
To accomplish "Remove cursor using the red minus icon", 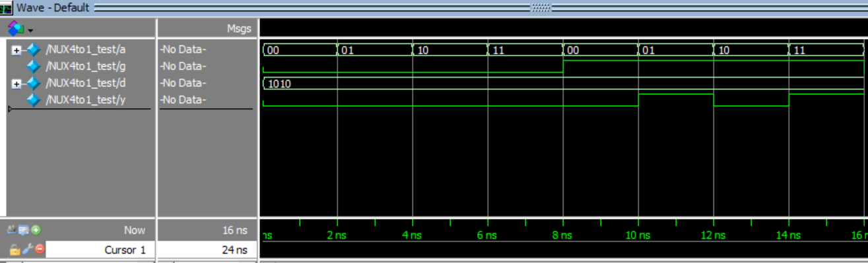I will 40,249.
